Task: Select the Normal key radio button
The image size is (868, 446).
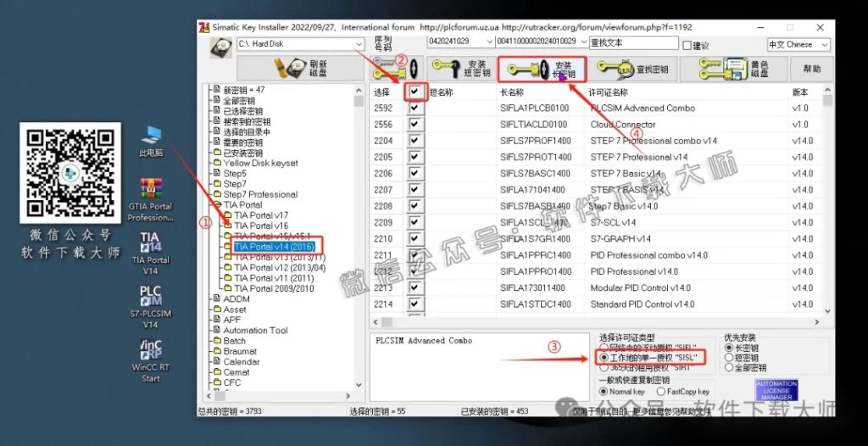Action: point(604,391)
